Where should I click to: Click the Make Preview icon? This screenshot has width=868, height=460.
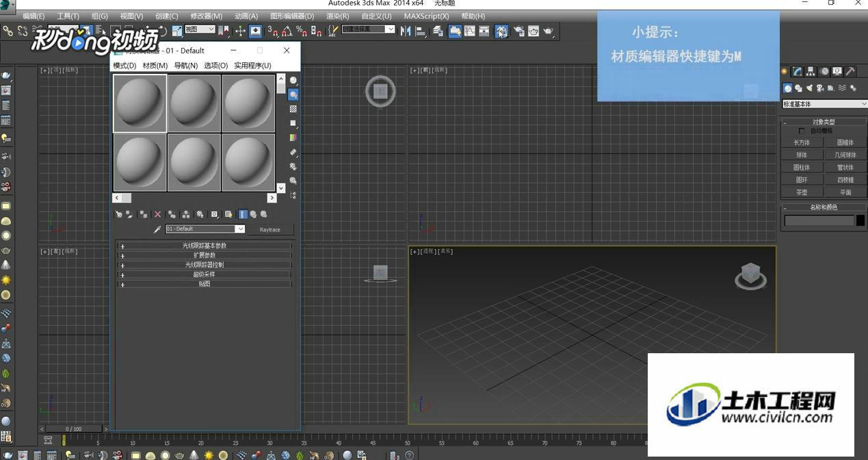coord(293,152)
